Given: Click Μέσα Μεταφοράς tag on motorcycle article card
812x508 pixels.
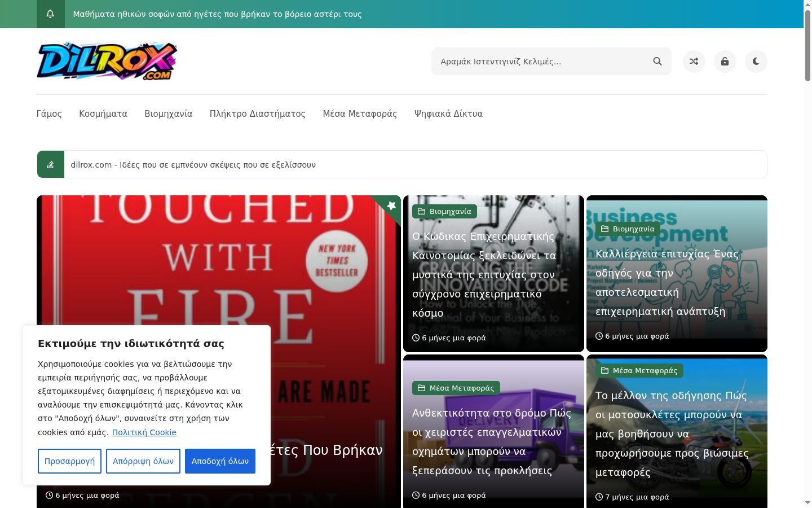Looking at the screenshot, I should coord(639,371).
